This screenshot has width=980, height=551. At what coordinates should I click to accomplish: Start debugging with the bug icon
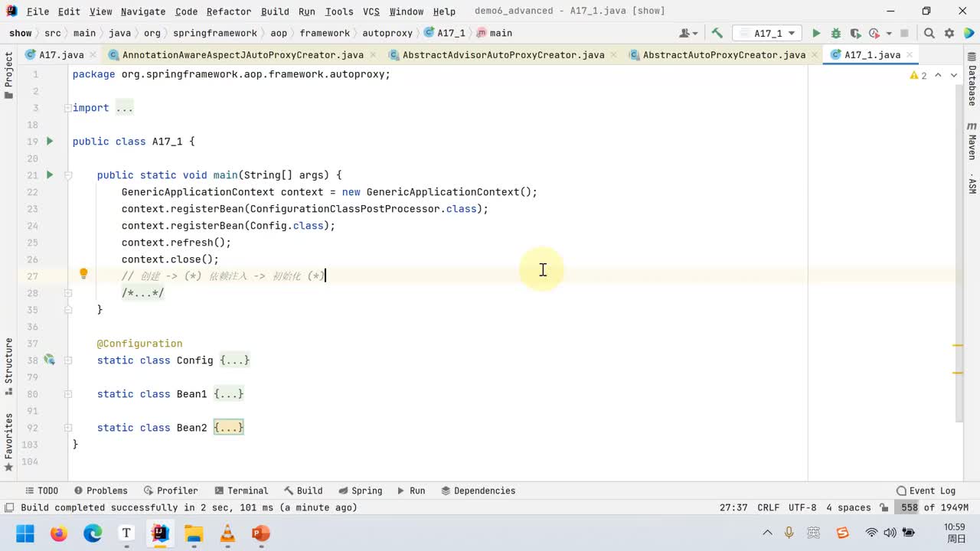(x=836, y=34)
